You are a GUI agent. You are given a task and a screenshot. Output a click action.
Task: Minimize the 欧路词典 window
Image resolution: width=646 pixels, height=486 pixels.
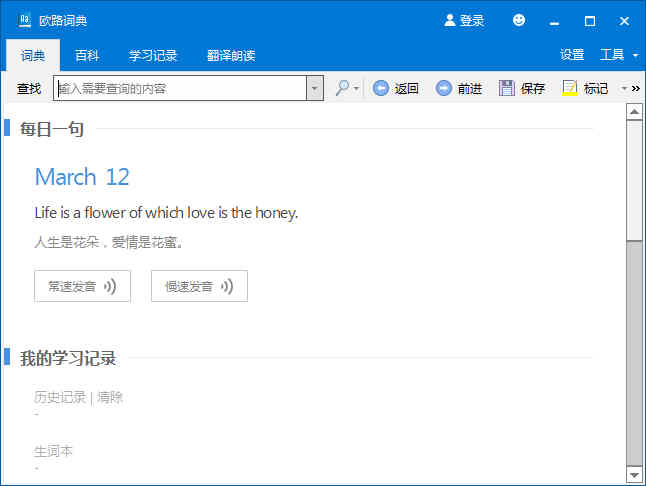tap(555, 21)
